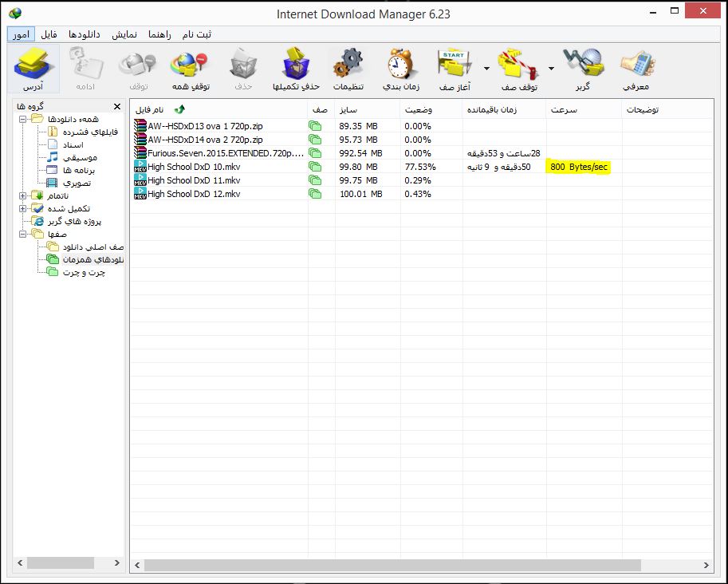
Task: Click the greyed-out Delete (حذف) toolbar icon
Action: click(x=243, y=64)
